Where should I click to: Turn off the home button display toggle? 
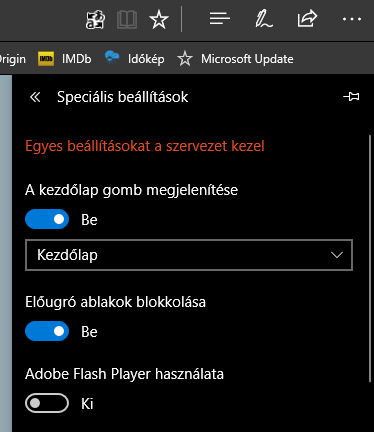click(47, 219)
